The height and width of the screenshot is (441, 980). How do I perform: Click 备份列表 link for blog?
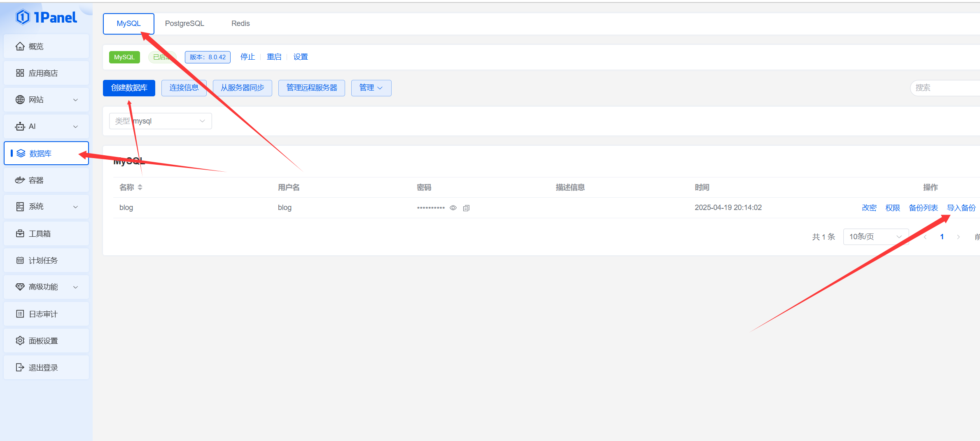923,208
